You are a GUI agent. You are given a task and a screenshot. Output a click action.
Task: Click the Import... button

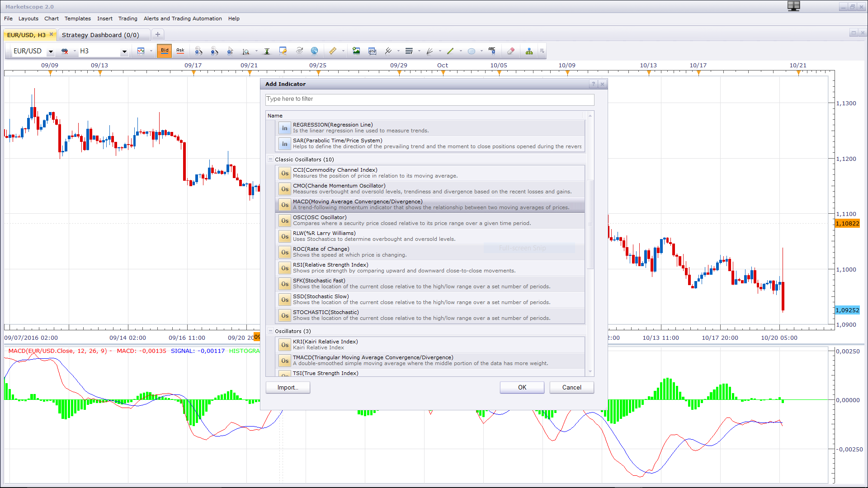click(x=288, y=387)
